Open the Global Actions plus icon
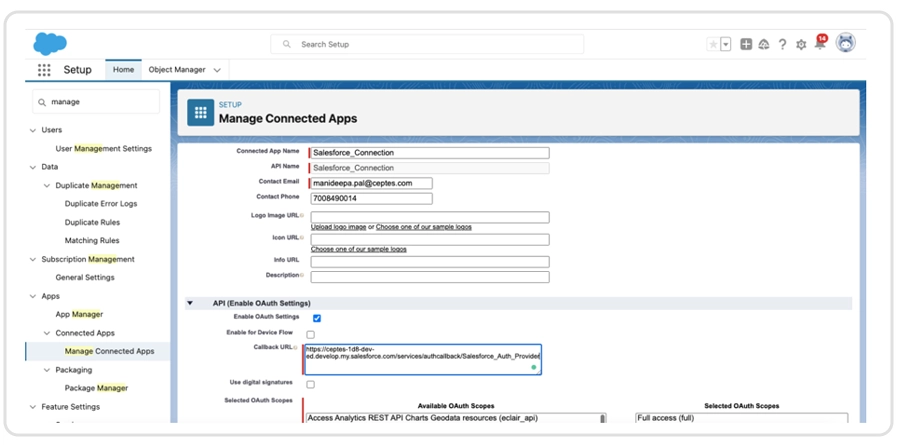The width and height of the screenshot is (900, 445). coord(746,45)
